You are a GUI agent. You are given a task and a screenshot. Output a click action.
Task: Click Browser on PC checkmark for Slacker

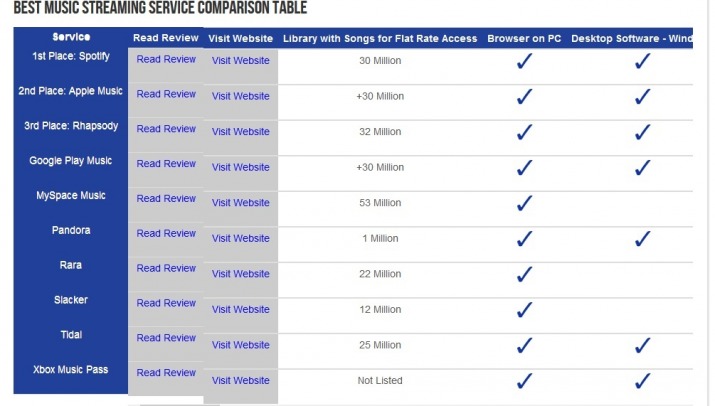click(x=524, y=310)
